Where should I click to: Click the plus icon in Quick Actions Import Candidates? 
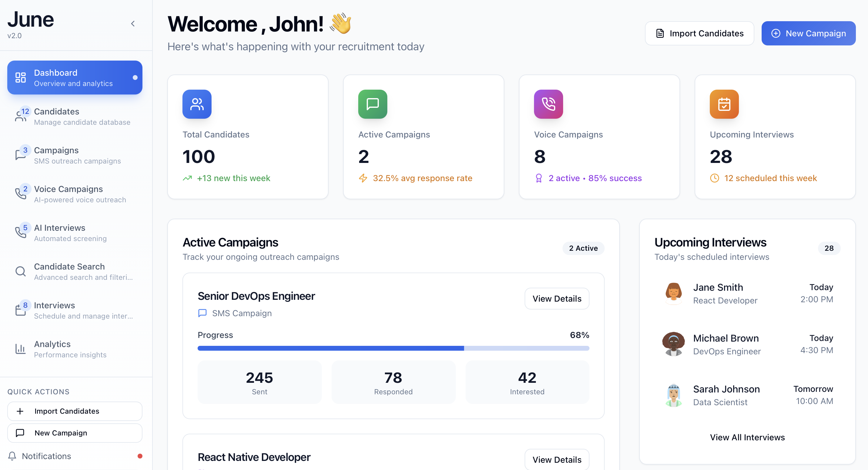[x=20, y=411]
